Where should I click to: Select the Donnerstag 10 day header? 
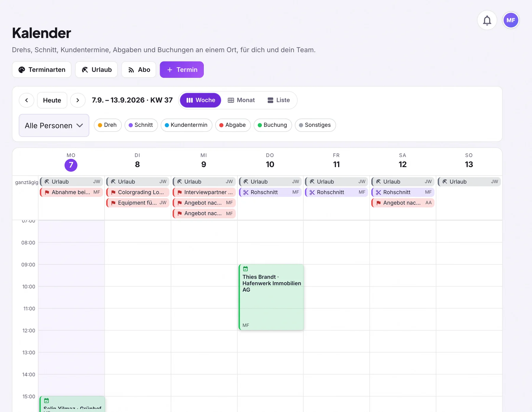270,161
